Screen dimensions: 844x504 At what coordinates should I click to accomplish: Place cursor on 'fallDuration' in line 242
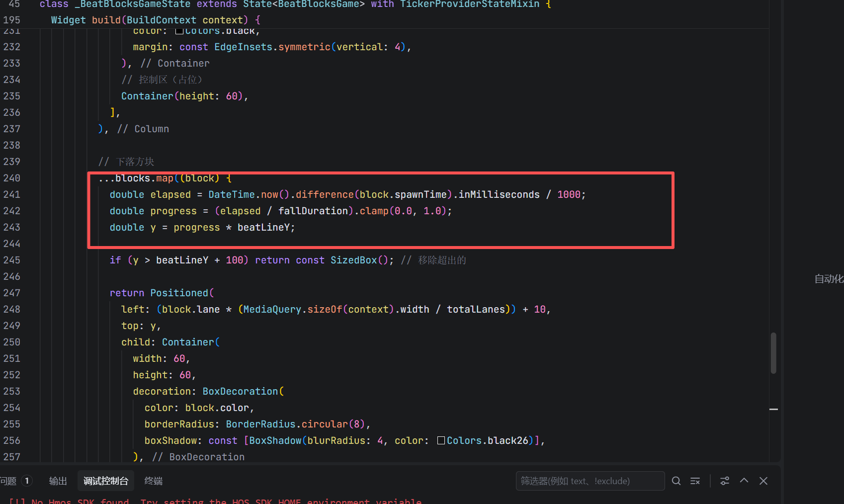tap(313, 211)
